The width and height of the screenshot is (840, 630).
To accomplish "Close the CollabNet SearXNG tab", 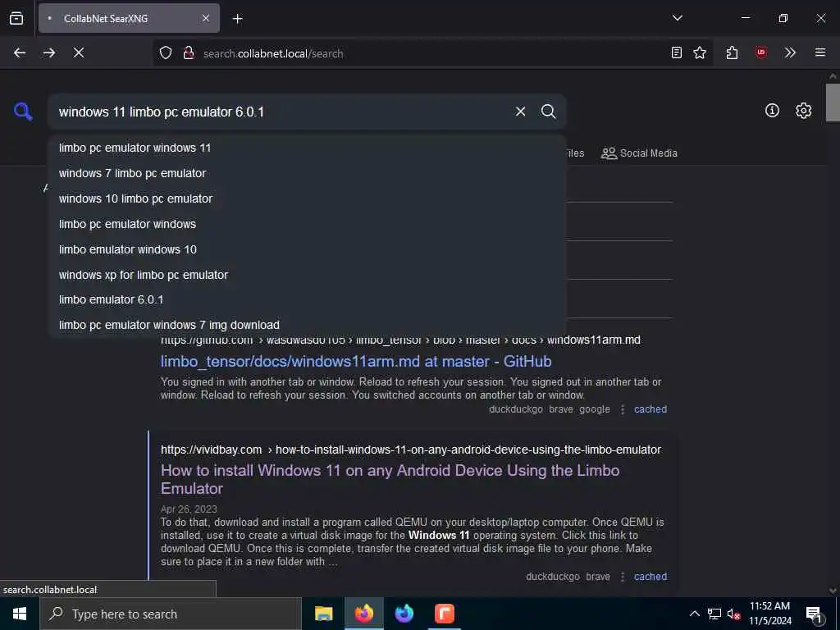I will 206,18.
